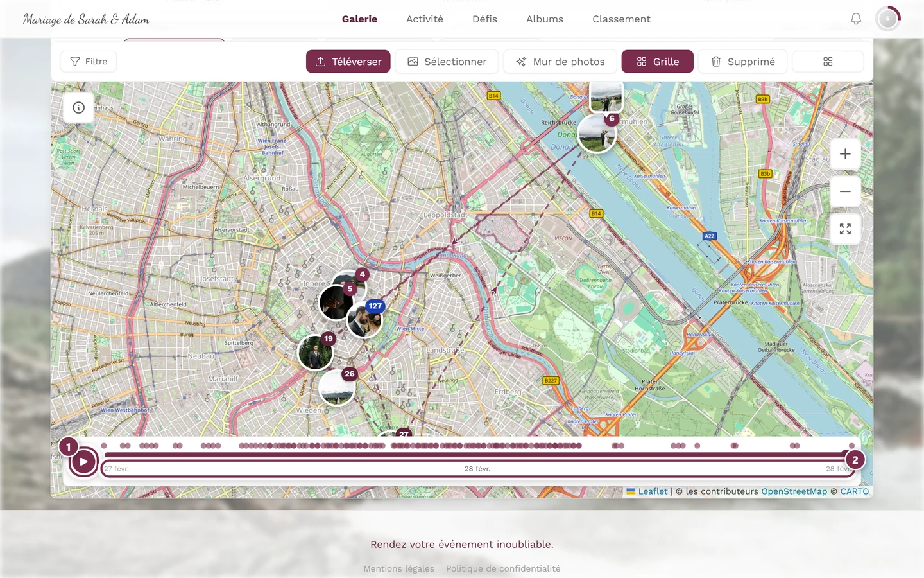924x578 pixels.
Task: Open the user profile avatar menu
Action: click(x=888, y=19)
